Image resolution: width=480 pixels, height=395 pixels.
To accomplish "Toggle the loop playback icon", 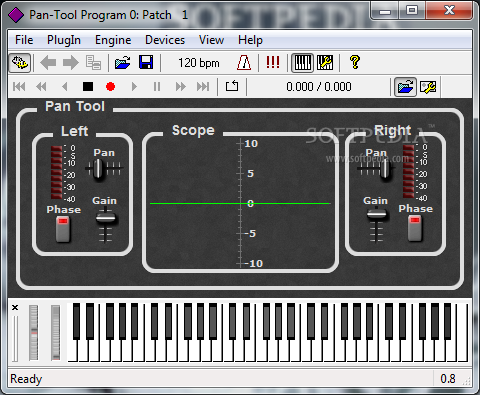I will pos(232,86).
